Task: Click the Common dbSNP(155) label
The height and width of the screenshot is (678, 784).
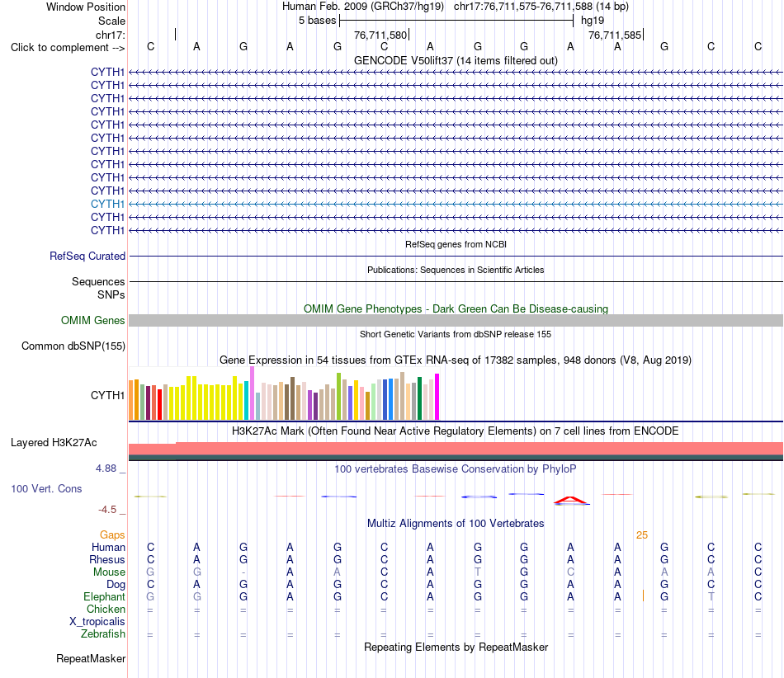Action: pos(73,346)
